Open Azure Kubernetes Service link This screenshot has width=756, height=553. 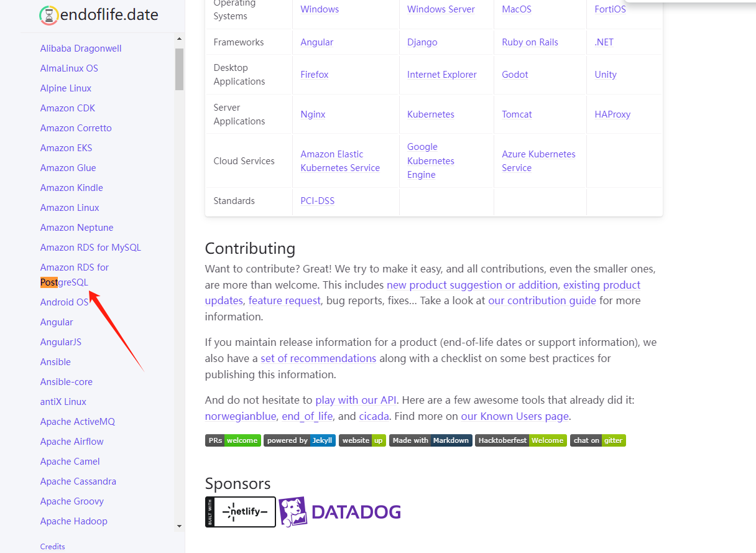[x=538, y=161]
